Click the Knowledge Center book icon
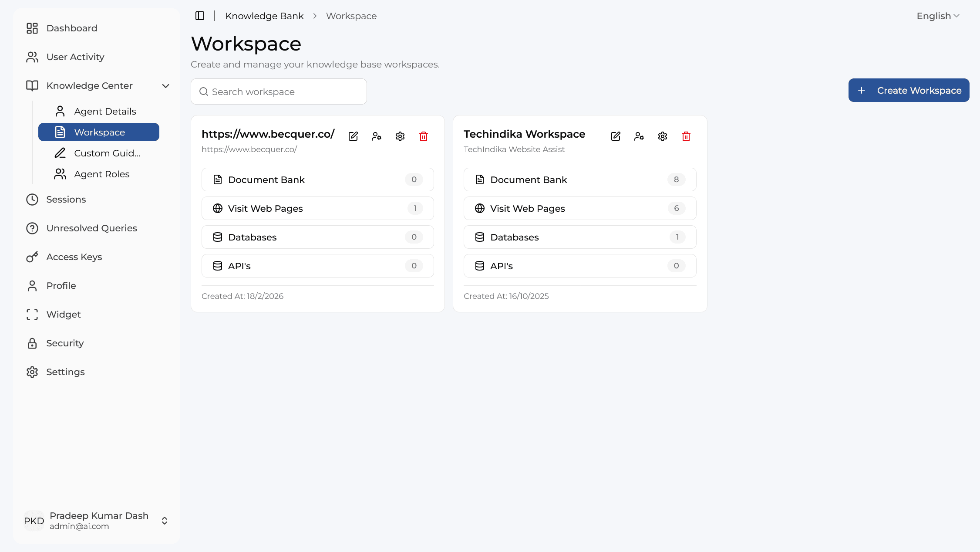The image size is (980, 552). click(x=32, y=86)
